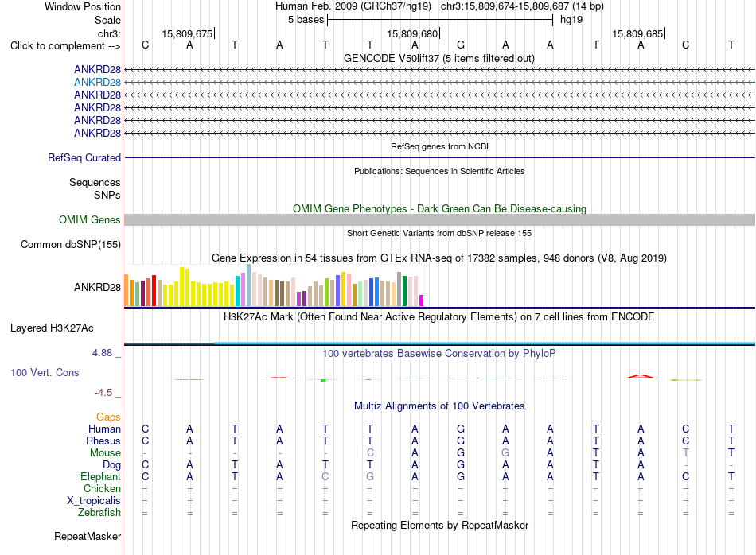Click the chr3: ruler label
The image size is (756, 555).
click(110, 33)
